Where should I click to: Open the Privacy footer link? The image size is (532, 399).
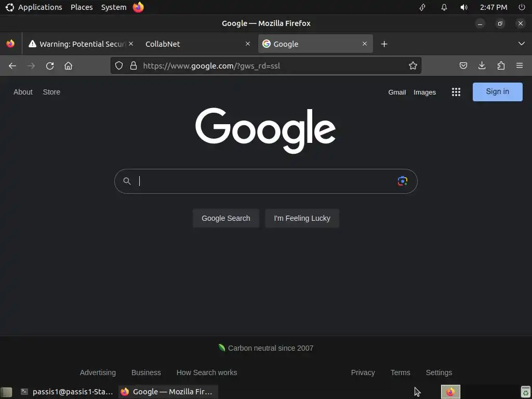pos(363,373)
